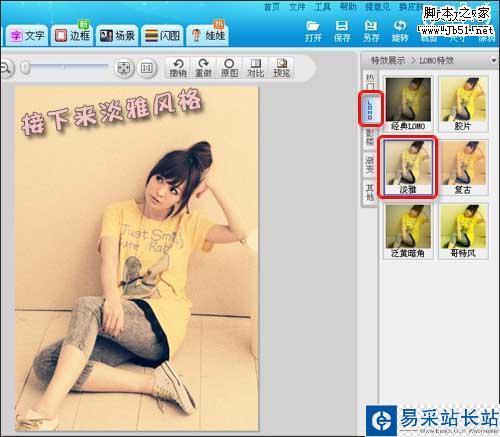500x437 pixels.
Task: Open the 文件 file menu
Action: click(x=297, y=7)
